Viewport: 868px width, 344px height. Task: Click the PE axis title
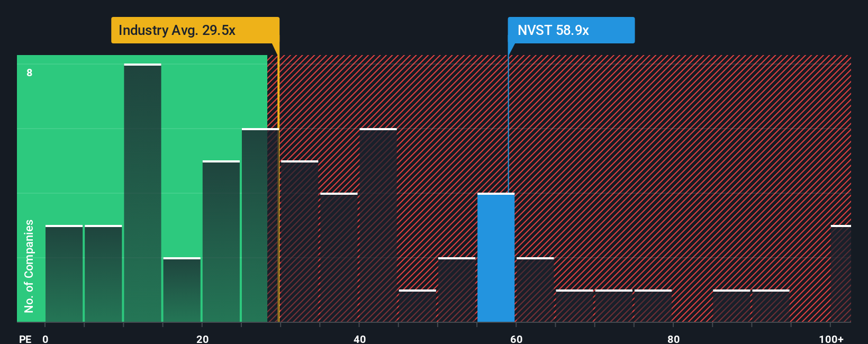click(25, 339)
